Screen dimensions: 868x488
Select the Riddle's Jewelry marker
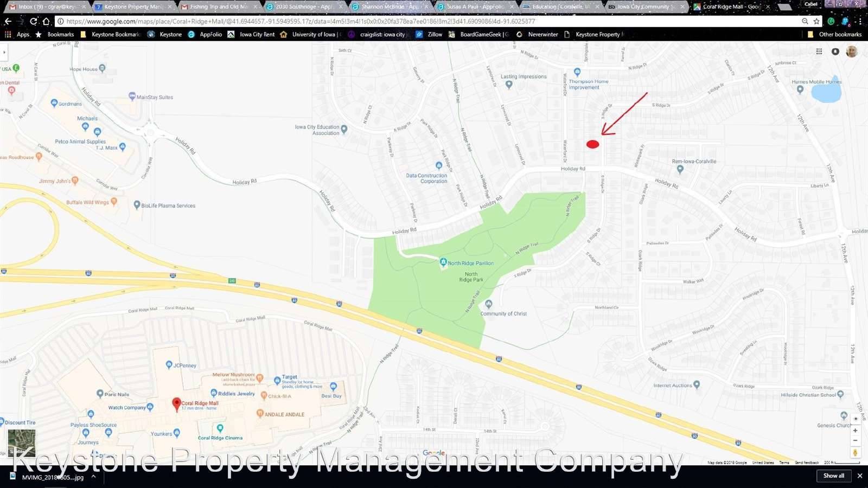pyautogui.click(x=214, y=393)
